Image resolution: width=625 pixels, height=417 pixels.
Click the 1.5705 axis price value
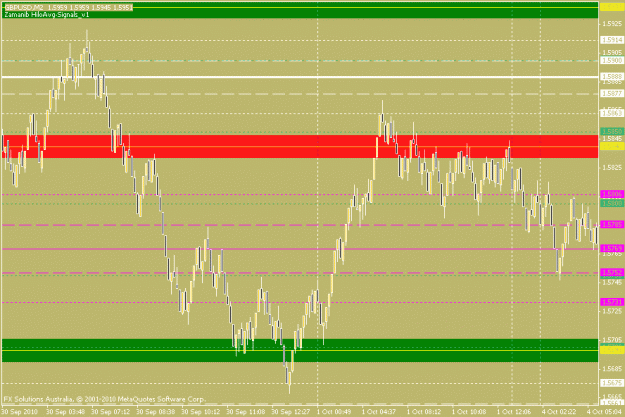pyautogui.click(x=612, y=340)
